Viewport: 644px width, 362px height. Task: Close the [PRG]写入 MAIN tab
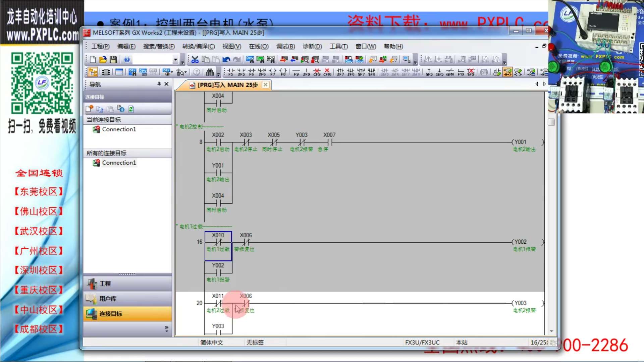tap(265, 85)
